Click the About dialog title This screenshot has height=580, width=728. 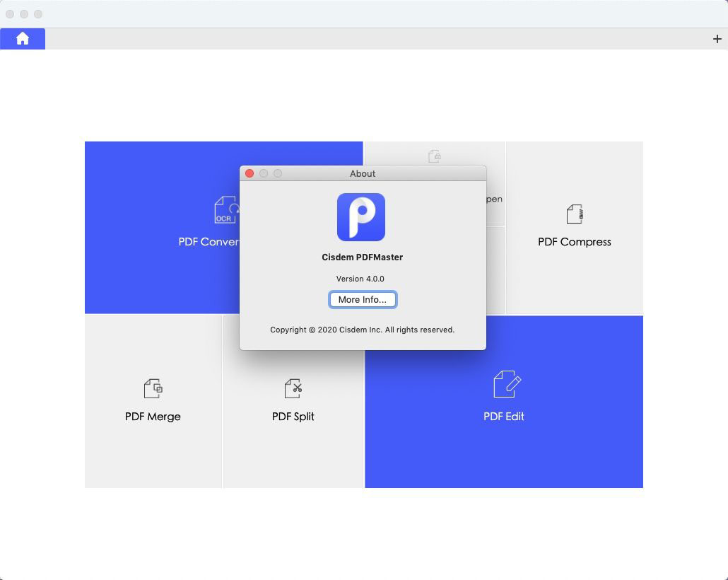(x=363, y=174)
